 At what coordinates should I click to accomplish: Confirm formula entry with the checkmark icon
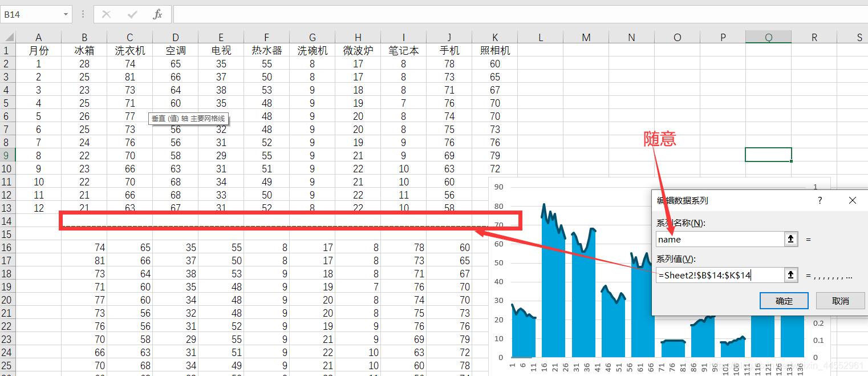click(132, 14)
